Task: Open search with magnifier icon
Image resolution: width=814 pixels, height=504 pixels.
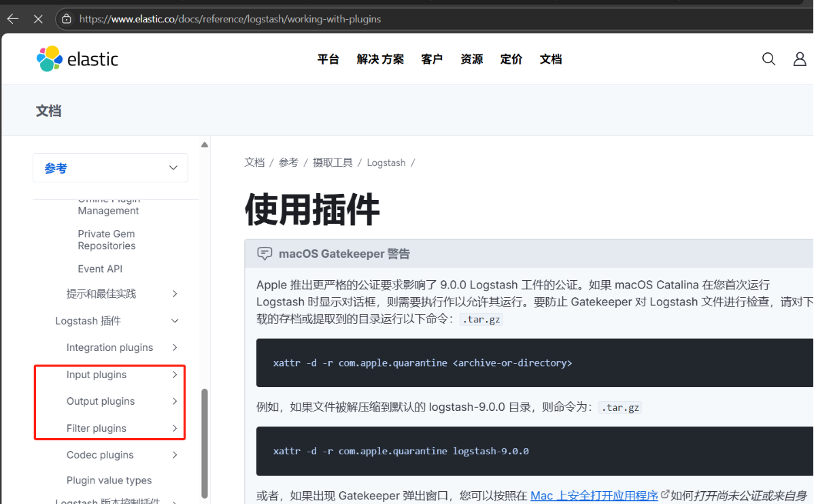Action: click(768, 59)
